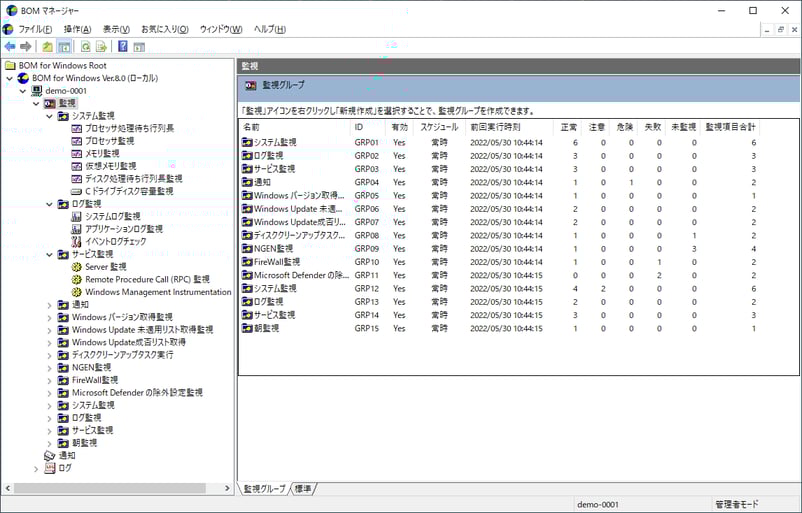
Task: Collapse the 監視 tree node
Action: click(36, 103)
